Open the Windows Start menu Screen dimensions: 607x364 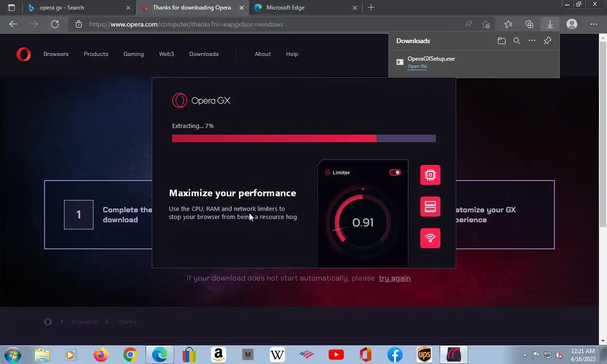click(12, 355)
